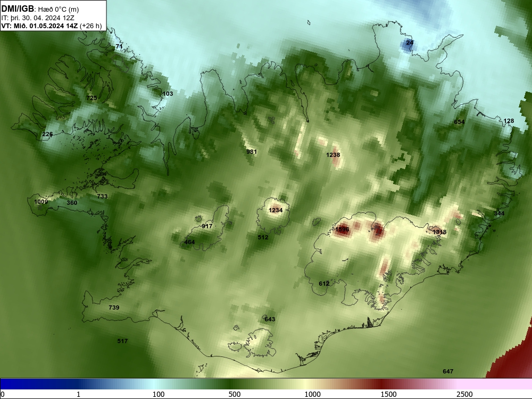The height and width of the screenshot is (399, 532).
Task: Click the 500 tick on the colour scale
Action: point(235,394)
